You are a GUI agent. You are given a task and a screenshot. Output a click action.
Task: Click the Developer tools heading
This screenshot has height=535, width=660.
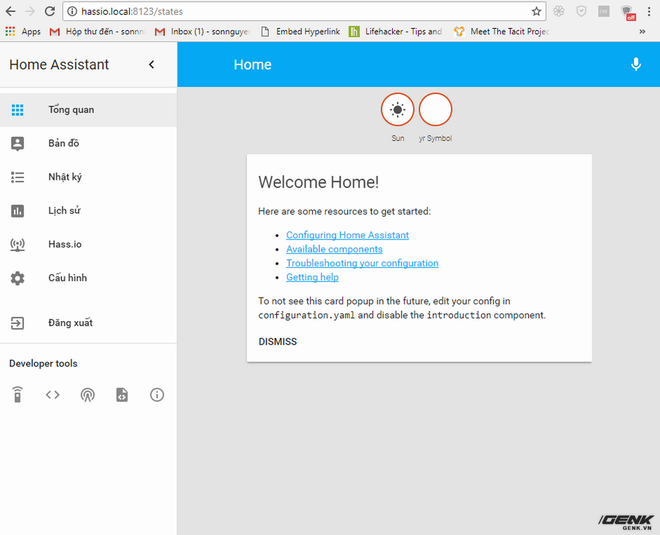click(43, 363)
